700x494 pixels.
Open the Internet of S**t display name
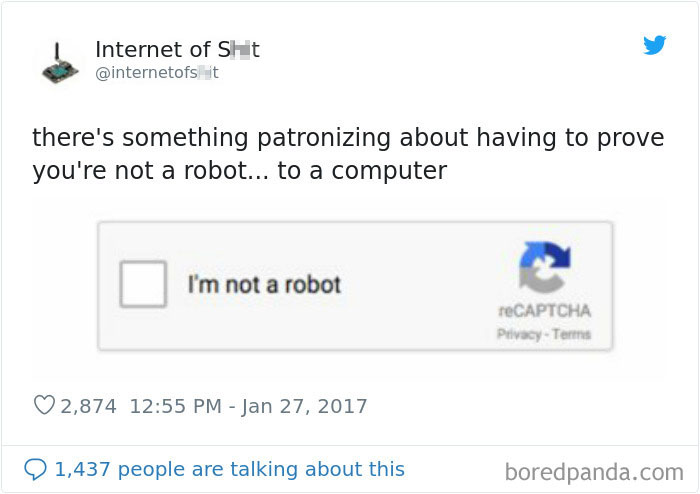[177, 49]
